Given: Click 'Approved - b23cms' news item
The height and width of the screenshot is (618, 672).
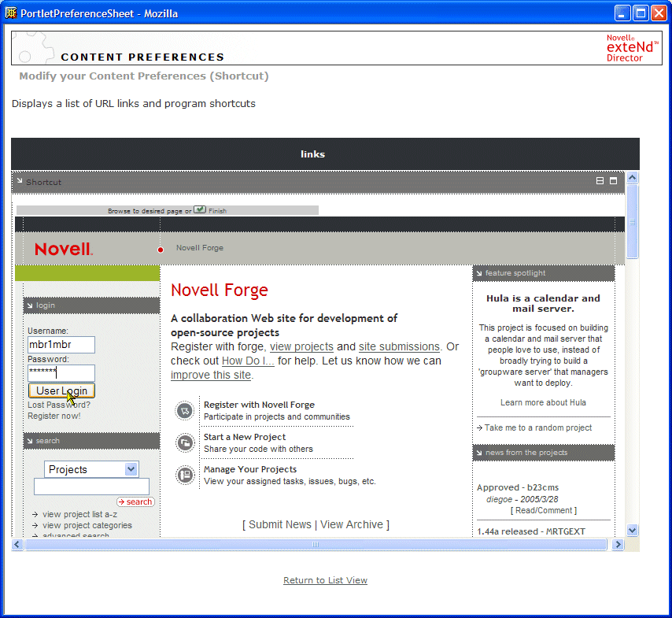Looking at the screenshot, I should [518, 487].
